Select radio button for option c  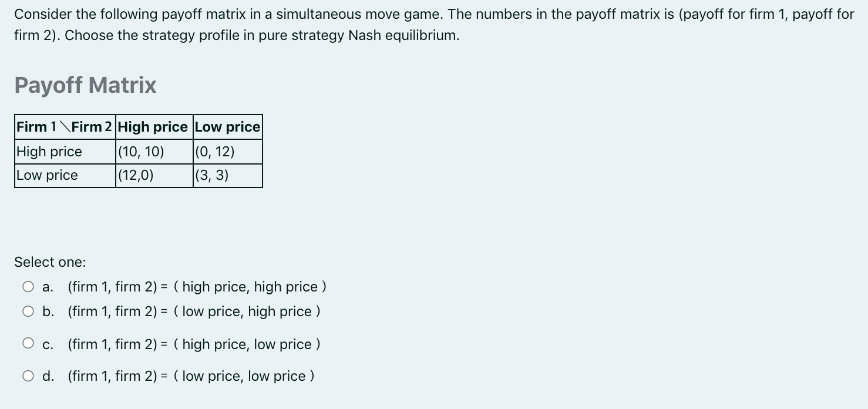(x=27, y=342)
